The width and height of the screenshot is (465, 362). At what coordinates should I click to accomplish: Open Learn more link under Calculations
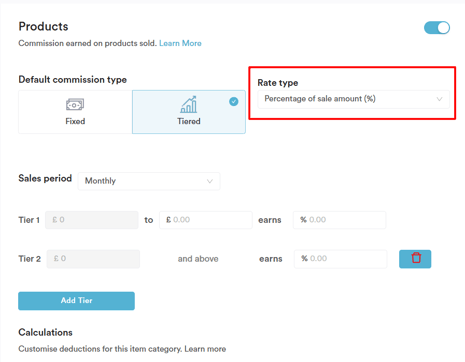pyautogui.click(x=205, y=349)
